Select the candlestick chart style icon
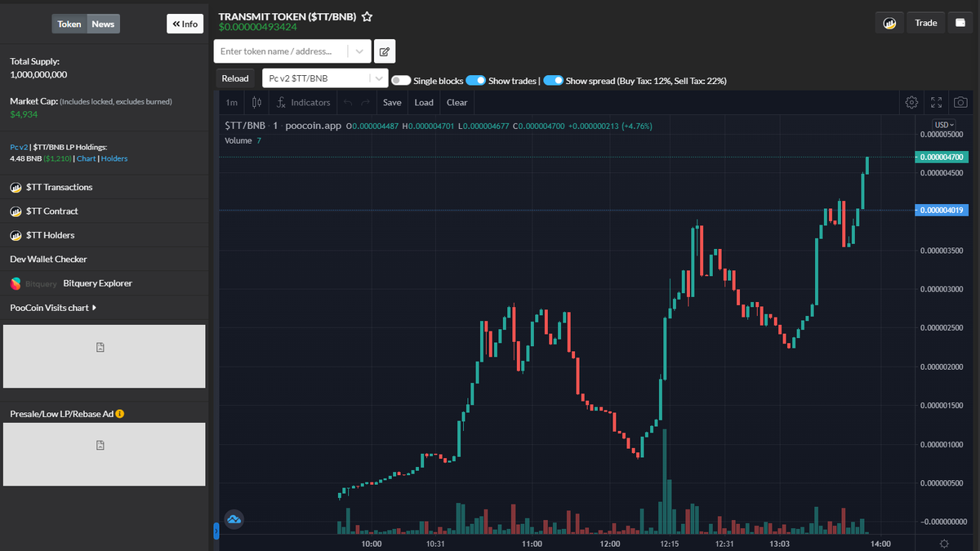This screenshot has height=551, width=980. tap(257, 103)
